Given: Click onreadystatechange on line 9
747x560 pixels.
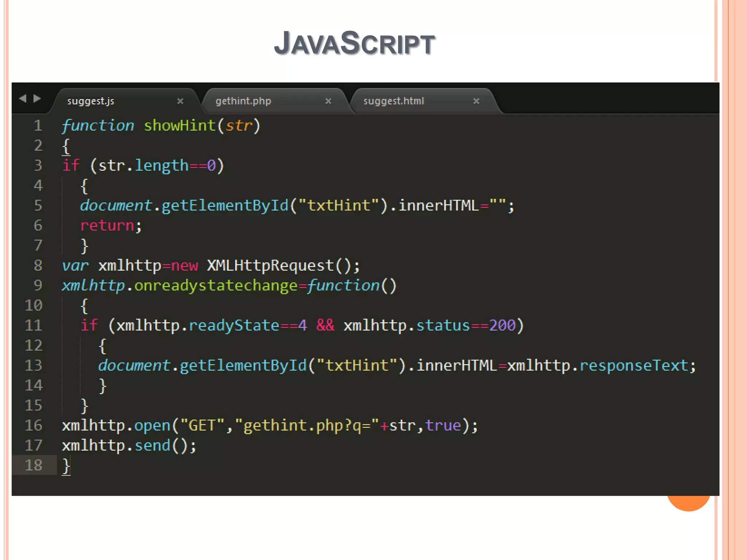Looking at the screenshot, I should tap(216, 286).
